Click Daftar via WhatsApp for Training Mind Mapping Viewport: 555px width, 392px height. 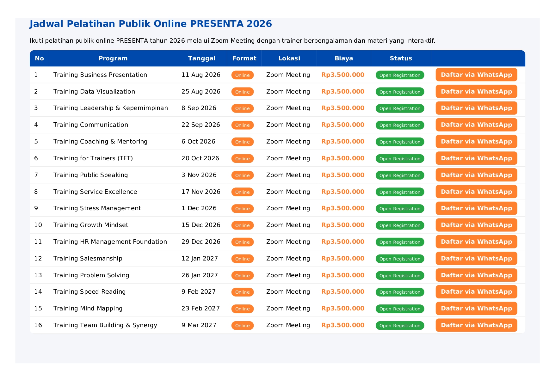point(476,309)
